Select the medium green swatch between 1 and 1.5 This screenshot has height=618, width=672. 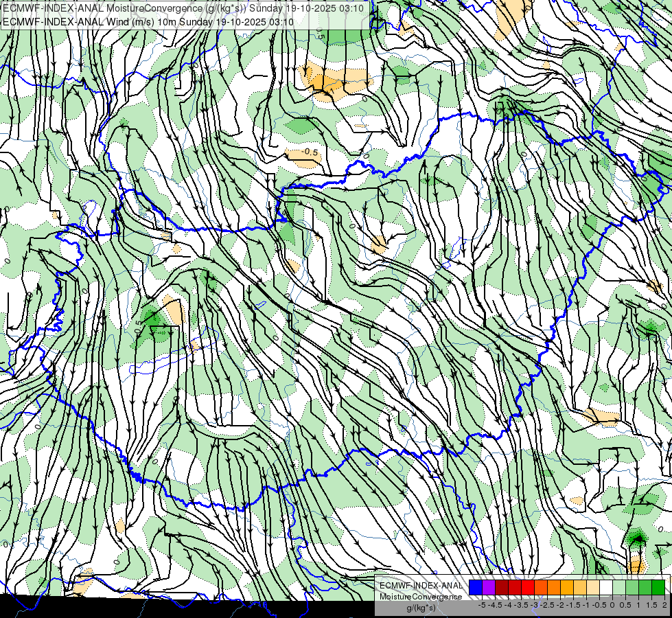pos(645,588)
